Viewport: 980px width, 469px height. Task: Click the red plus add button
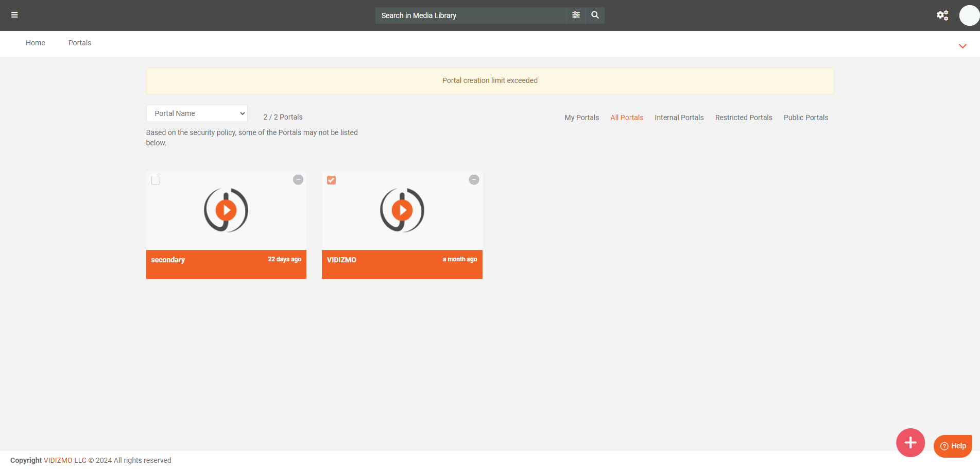click(x=910, y=443)
